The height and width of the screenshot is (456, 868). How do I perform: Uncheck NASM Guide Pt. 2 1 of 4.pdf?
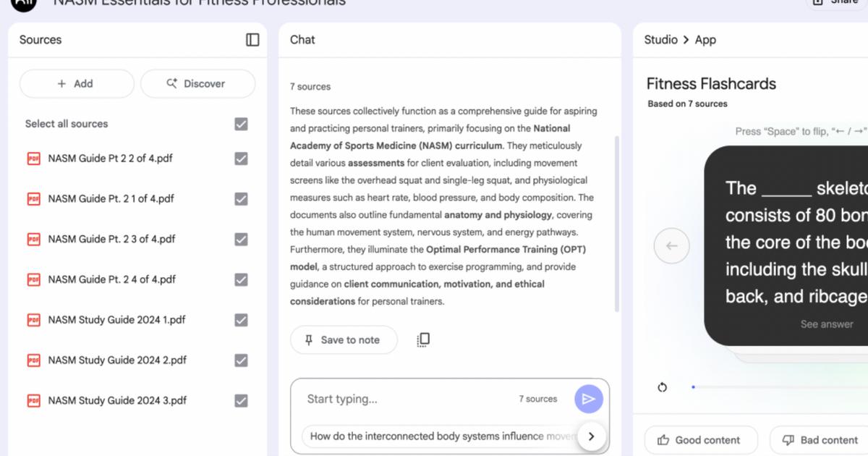coord(242,199)
